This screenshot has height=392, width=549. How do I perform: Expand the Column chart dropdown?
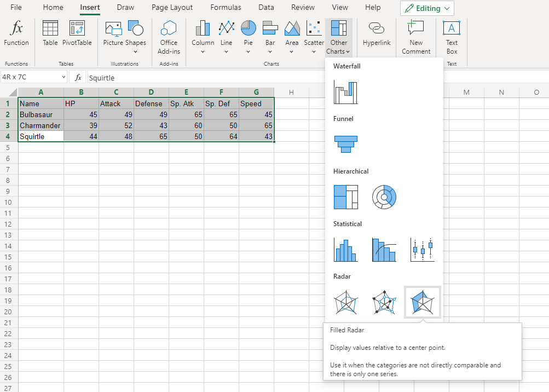tap(203, 52)
